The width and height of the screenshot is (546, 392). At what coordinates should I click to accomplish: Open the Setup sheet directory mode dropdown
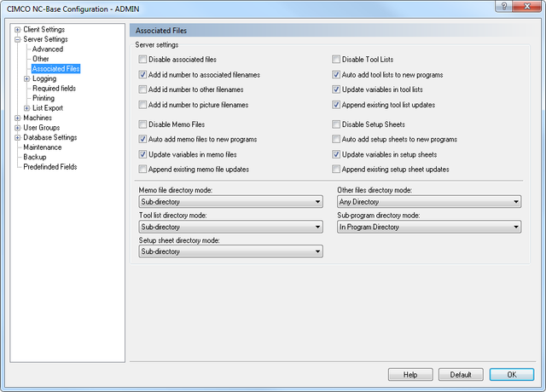[230, 251]
